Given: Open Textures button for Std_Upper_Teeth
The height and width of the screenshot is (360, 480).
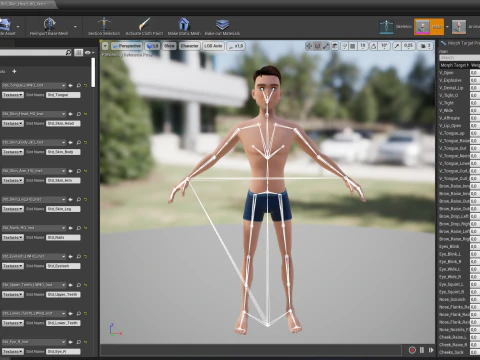Looking at the screenshot, I should coord(13,295).
